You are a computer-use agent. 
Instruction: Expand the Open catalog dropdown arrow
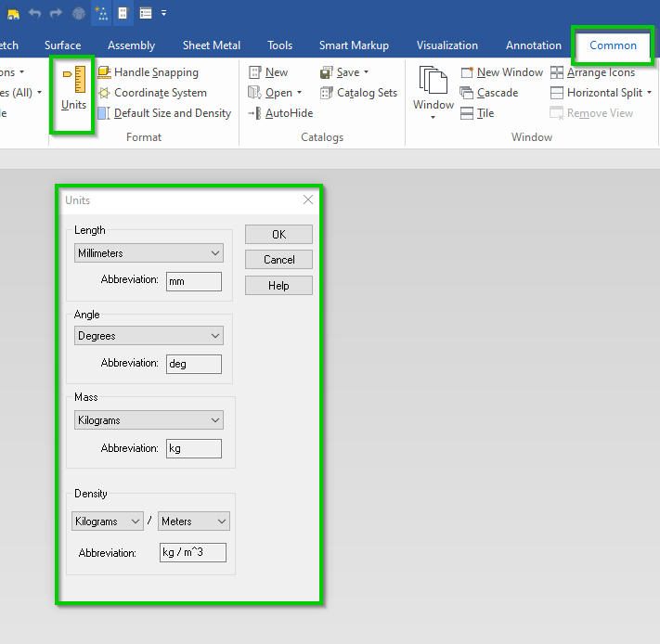tap(299, 93)
